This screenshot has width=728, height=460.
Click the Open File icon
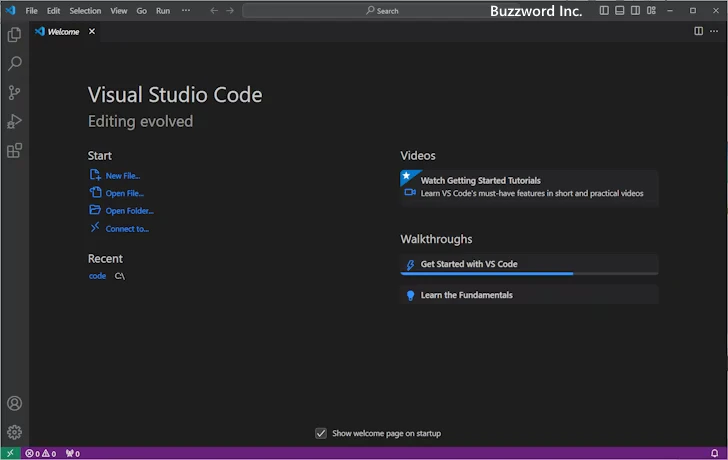pyautogui.click(x=95, y=192)
